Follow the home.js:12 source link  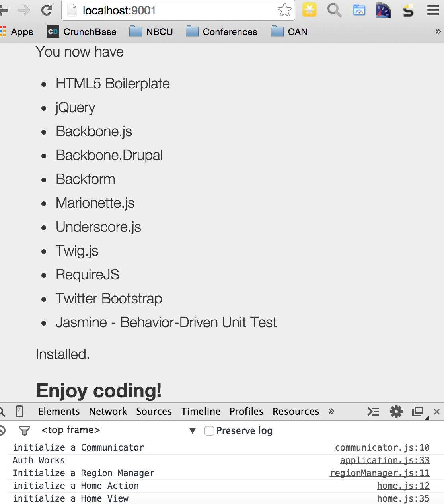tap(403, 486)
